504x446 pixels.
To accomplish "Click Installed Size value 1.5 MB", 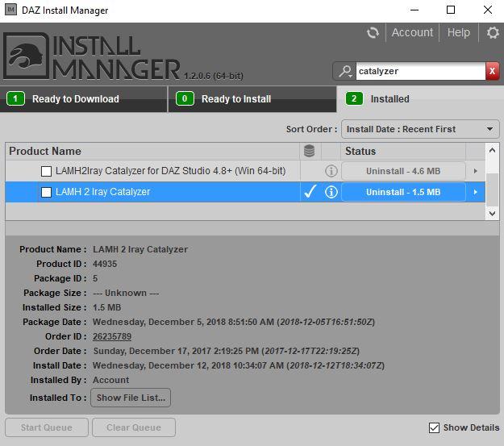I will click(x=106, y=307).
